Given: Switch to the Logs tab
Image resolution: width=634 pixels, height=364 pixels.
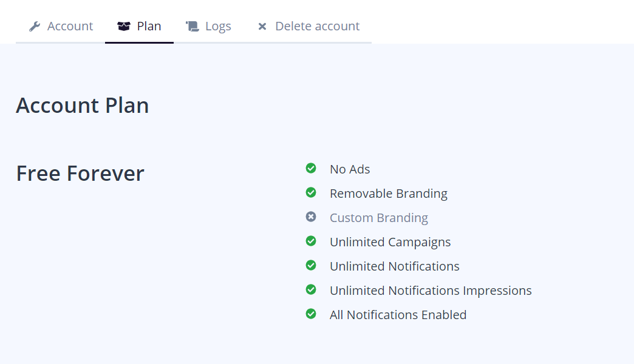Looking at the screenshot, I should pos(218,26).
